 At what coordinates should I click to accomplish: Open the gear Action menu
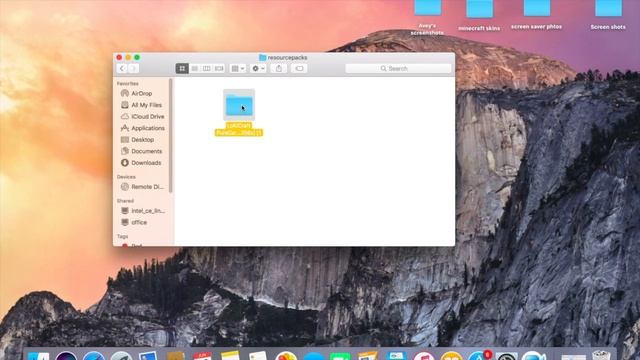tap(258, 69)
